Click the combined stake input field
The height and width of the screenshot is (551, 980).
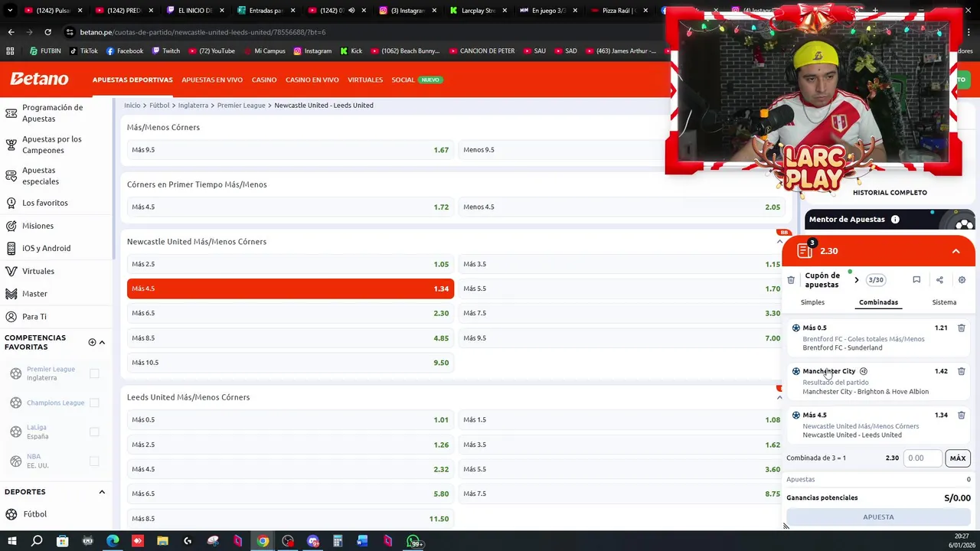tap(922, 458)
